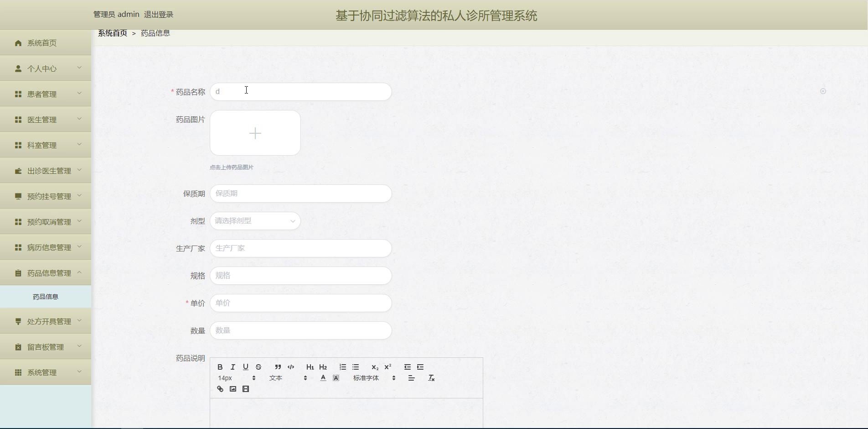This screenshot has height=429, width=868.
Task: Click the 系统首页 breadcrumb link
Action: (x=113, y=33)
